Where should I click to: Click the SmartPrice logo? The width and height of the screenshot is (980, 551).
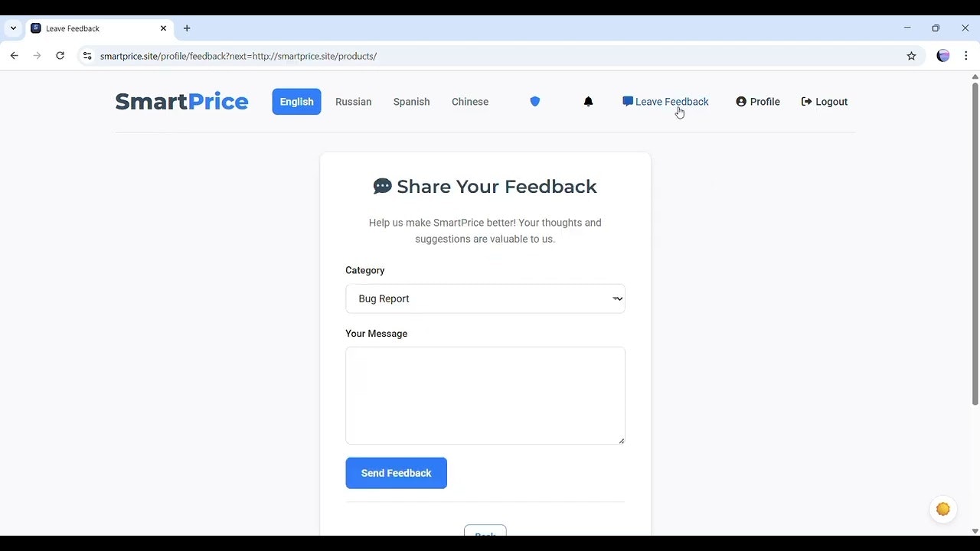(181, 101)
